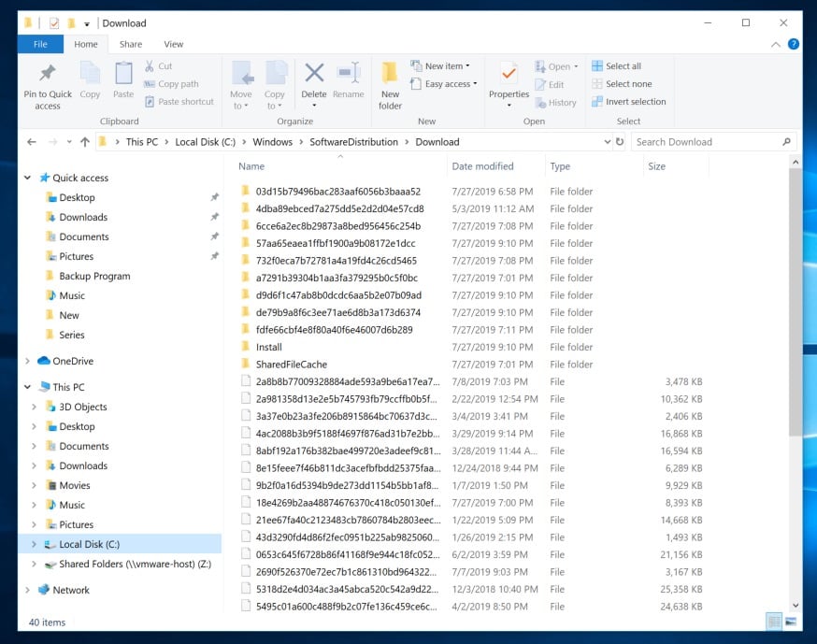Open the File tab
The width and height of the screenshot is (817, 644).
coord(40,44)
